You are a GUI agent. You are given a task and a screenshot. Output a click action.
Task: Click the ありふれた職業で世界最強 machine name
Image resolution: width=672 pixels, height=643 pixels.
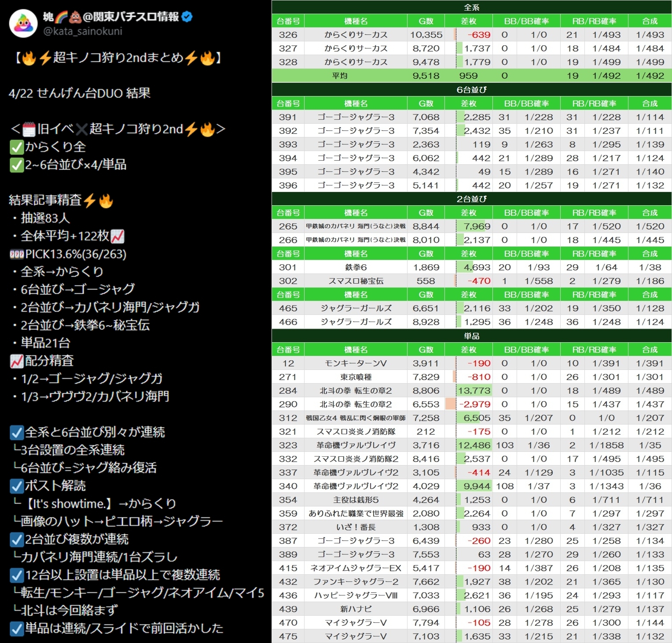[x=356, y=514]
